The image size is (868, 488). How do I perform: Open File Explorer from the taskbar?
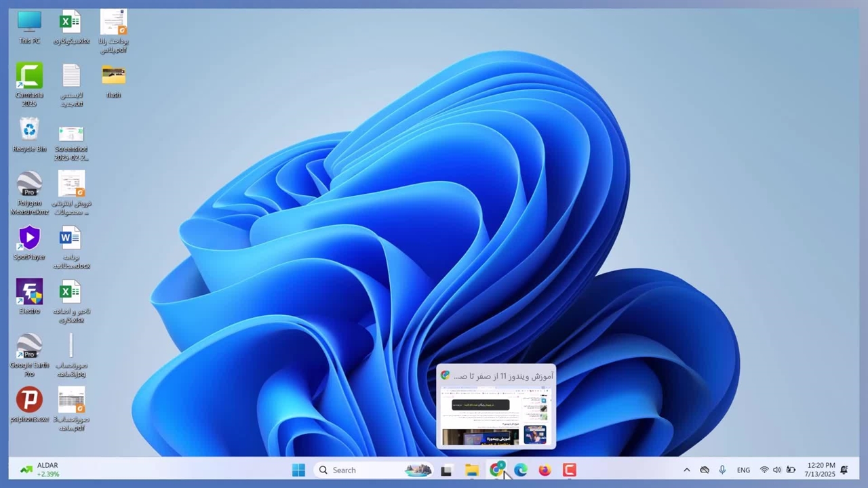click(x=472, y=470)
